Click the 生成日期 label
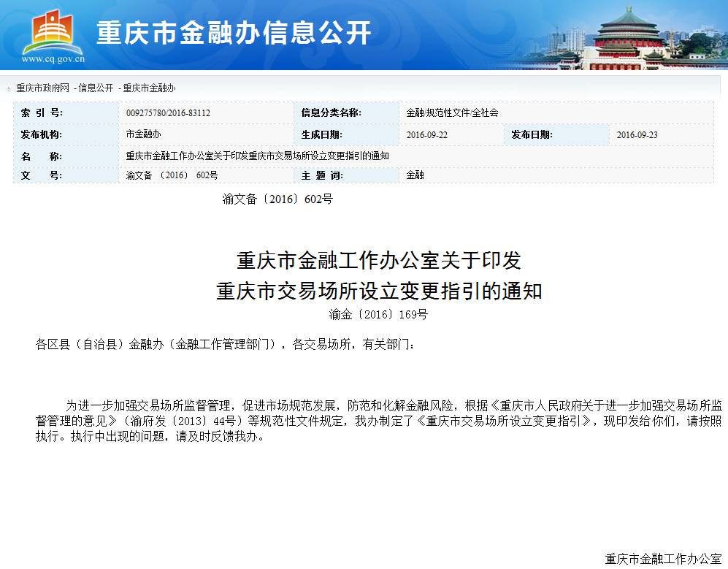The width and height of the screenshot is (728, 569). (x=322, y=134)
